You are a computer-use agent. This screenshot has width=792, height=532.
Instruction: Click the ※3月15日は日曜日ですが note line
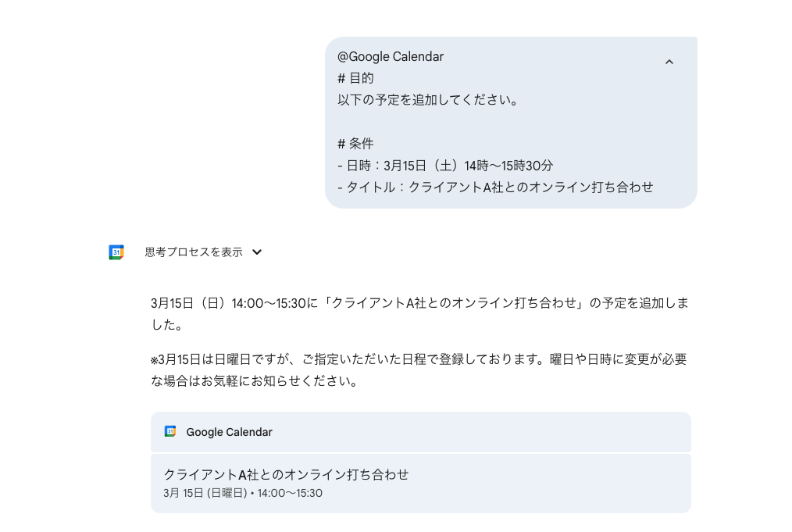pos(419,359)
